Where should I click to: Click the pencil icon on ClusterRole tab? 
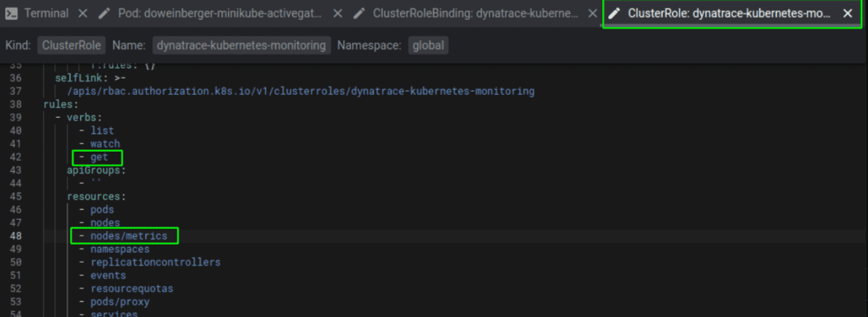coord(614,14)
